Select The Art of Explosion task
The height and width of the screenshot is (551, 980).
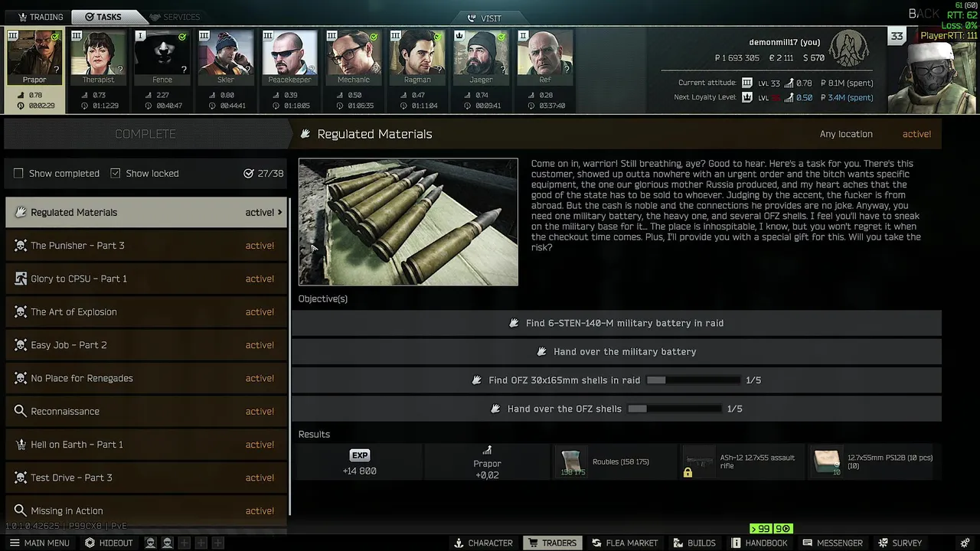coord(145,312)
